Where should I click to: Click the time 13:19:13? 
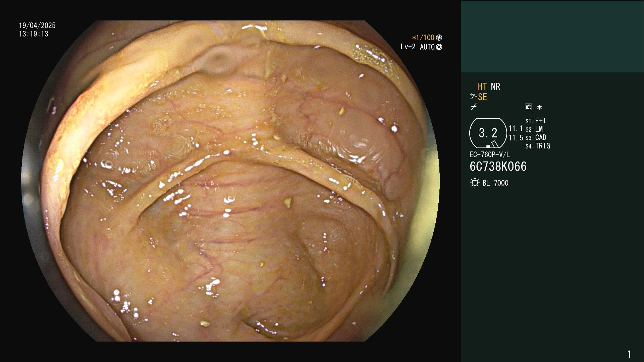click(34, 34)
